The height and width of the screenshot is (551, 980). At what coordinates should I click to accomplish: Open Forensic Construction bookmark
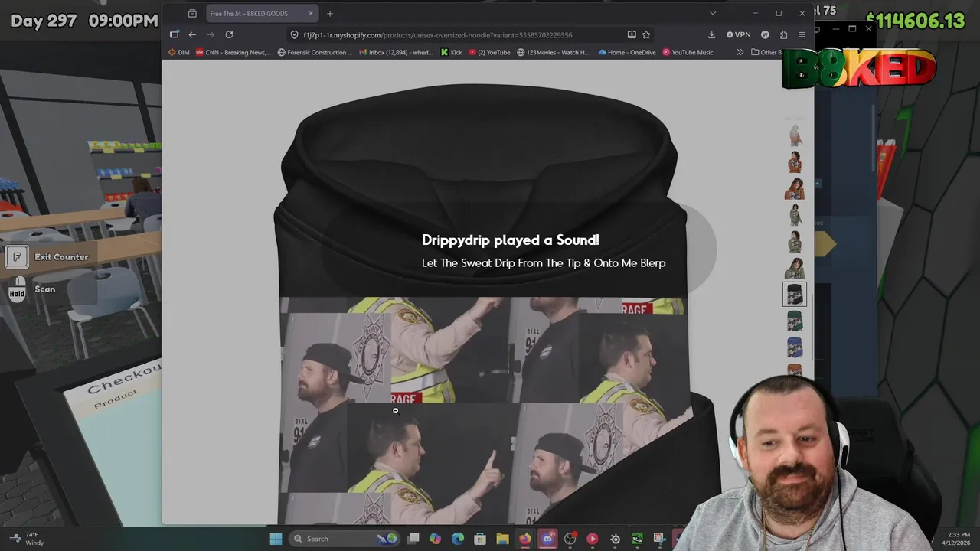click(x=315, y=52)
